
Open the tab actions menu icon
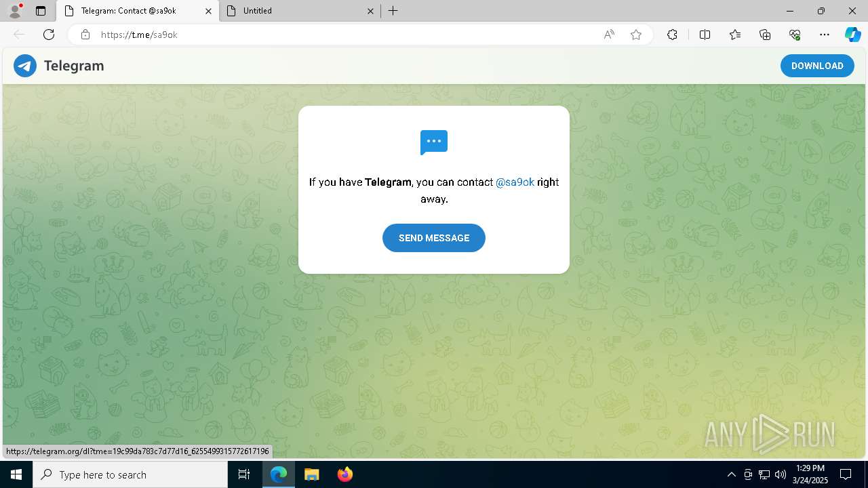point(41,11)
